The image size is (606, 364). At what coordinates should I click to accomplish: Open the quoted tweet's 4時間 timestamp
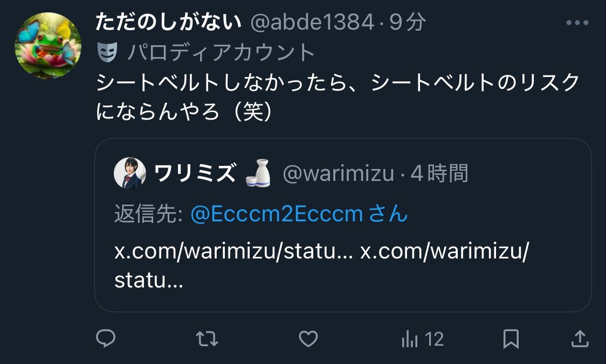click(439, 173)
